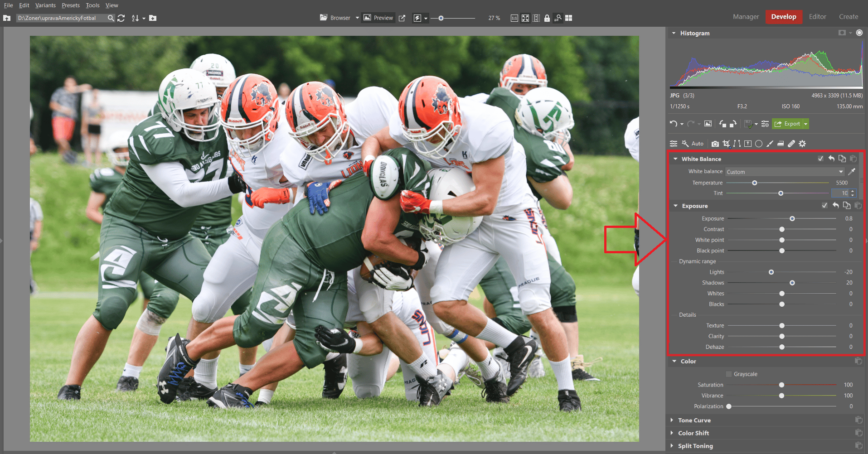Viewport: 868px width, 454px height.
Task: Toggle the White Balance group checkbox
Action: point(820,159)
